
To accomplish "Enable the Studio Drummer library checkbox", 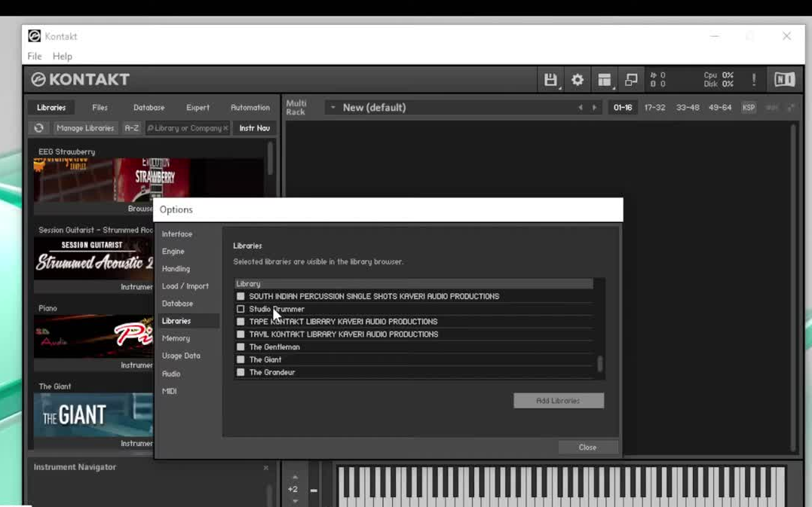I will tap(241, 309).
